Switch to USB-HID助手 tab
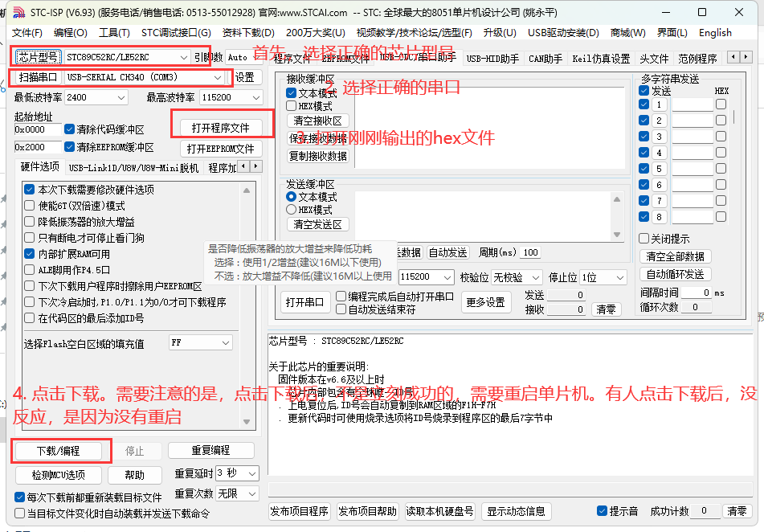 [x=492, y=59]
